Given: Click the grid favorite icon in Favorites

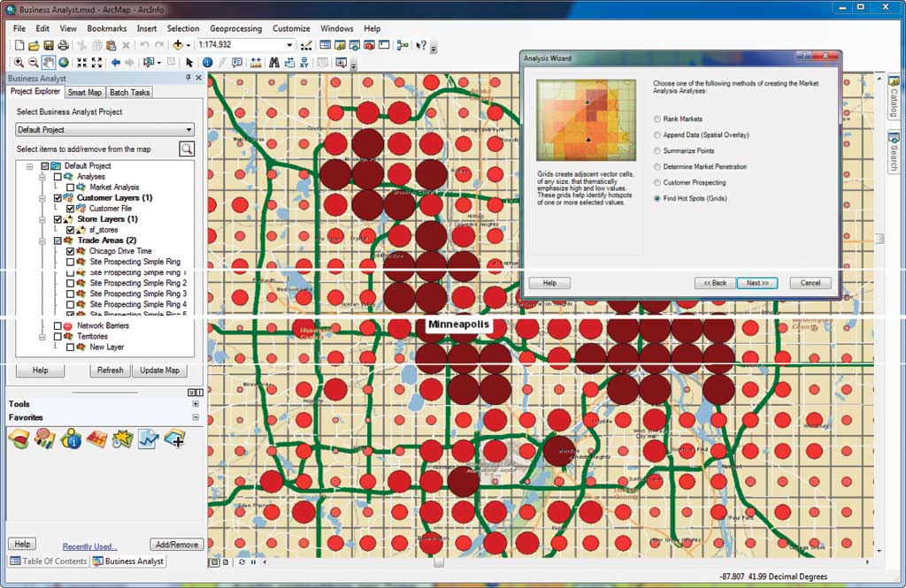Looking at the screenshot, I should coord(96,438).
